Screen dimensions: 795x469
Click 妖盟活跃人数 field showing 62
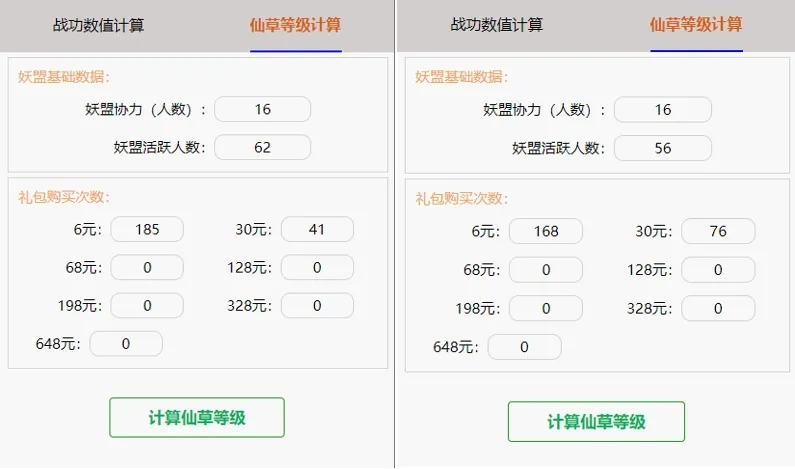point(262,148)
